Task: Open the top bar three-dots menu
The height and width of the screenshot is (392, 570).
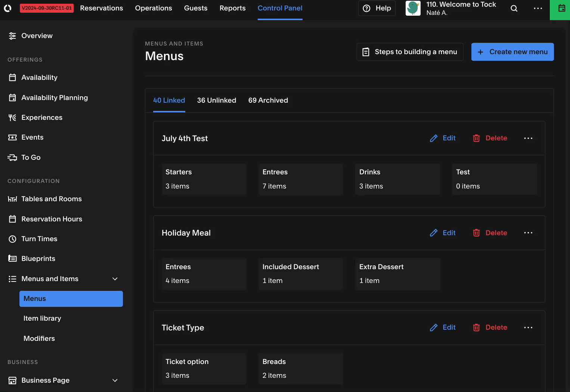Action: click(x=538, y=8)
